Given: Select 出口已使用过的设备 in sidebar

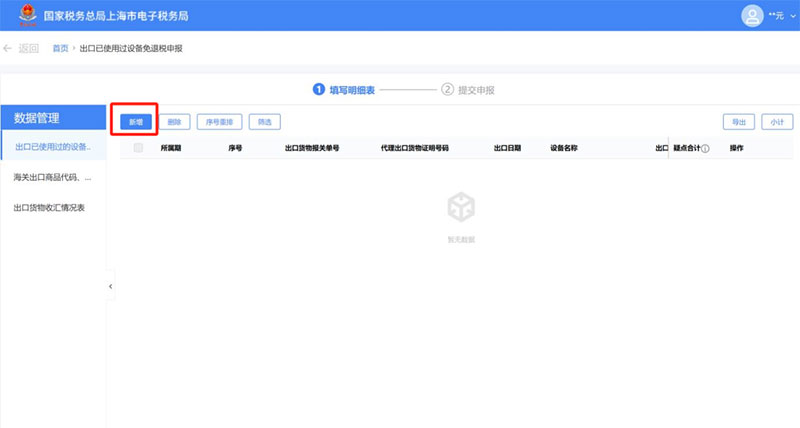Looking at the screenshot, I should [52, 148].
